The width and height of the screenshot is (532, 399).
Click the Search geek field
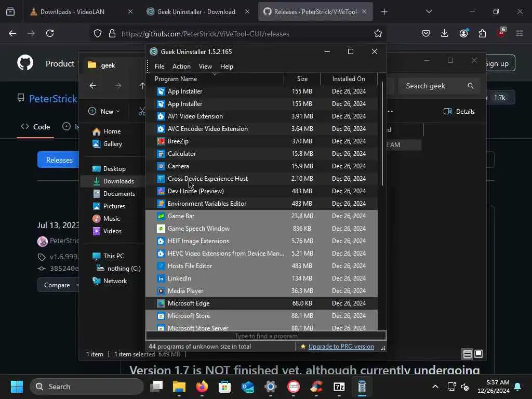pos(439,86)
